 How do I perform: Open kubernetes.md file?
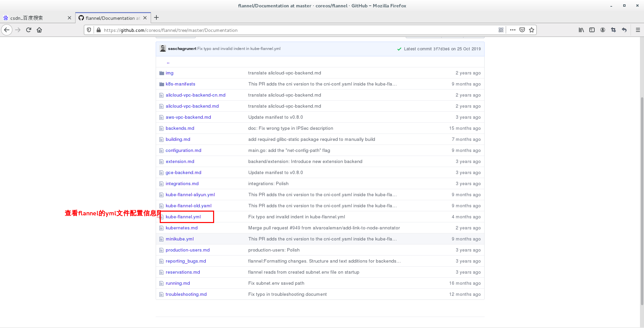pyautogui.click(x=182, y=228)
